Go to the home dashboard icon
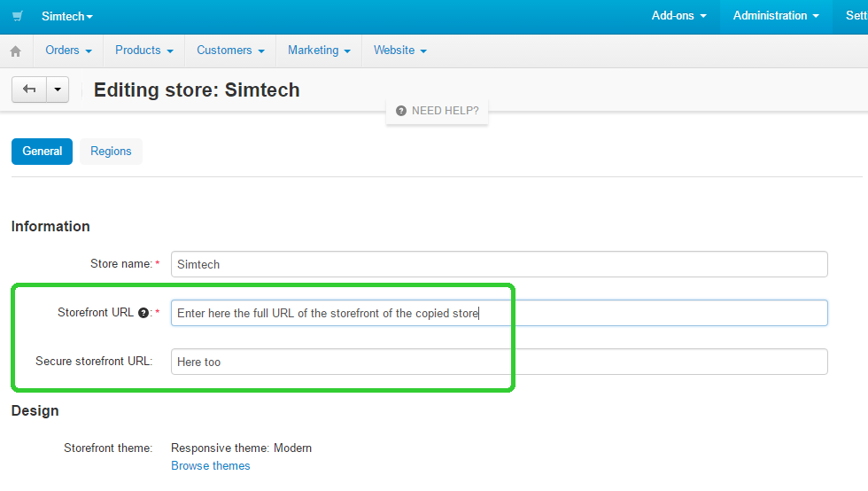 pos(16,51)
